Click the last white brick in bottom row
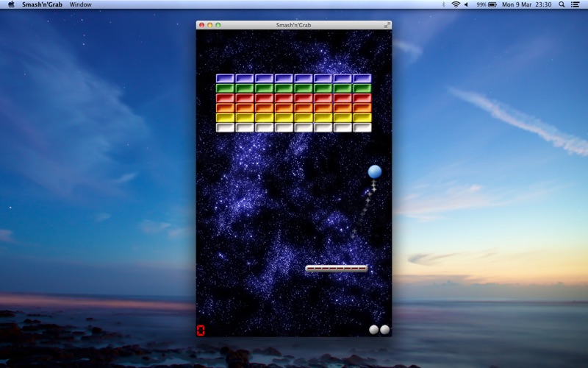Screen dimensions: 588x368 [x=362, y=127]
